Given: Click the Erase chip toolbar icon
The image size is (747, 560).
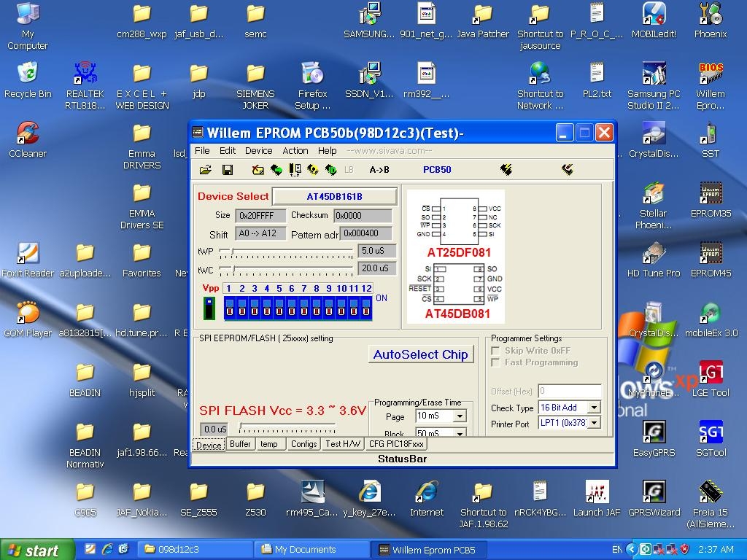Looking at the screenshot, I should pyautogui.click(x=258, y=169).
